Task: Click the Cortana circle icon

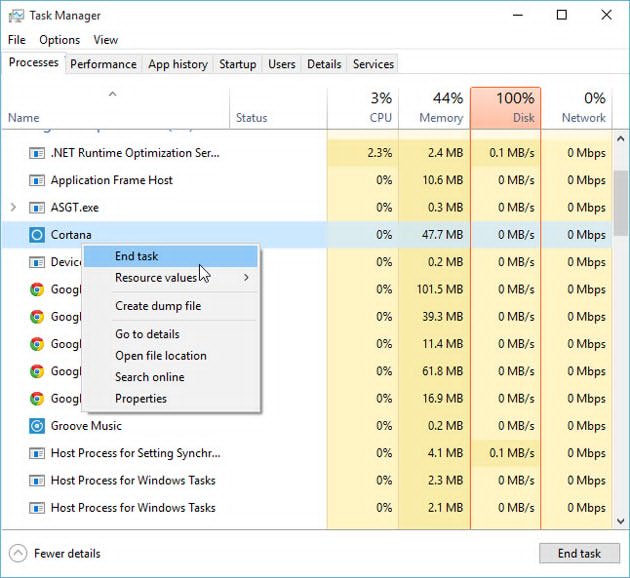Action: (37, 235)
